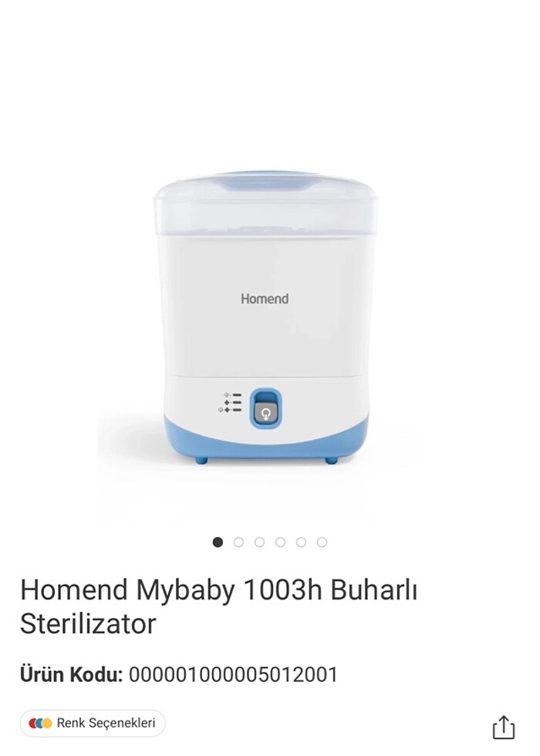
Task: Switch to the third image dot
Action: point(259,542)
